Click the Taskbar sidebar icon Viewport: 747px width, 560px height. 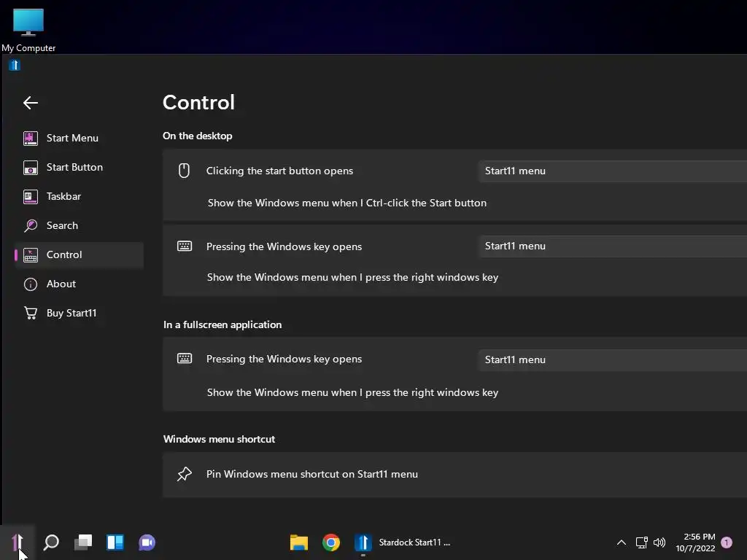(x=31, y=197)
